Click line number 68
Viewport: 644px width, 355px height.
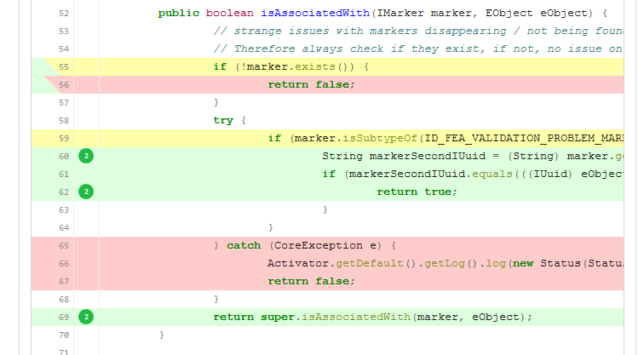point(64,300)
